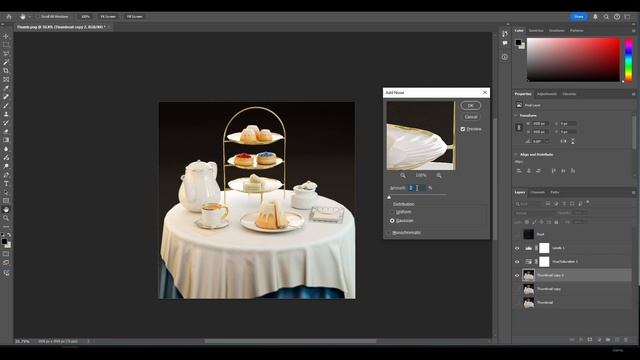Select the Crop tool

(x=6, y=71)
